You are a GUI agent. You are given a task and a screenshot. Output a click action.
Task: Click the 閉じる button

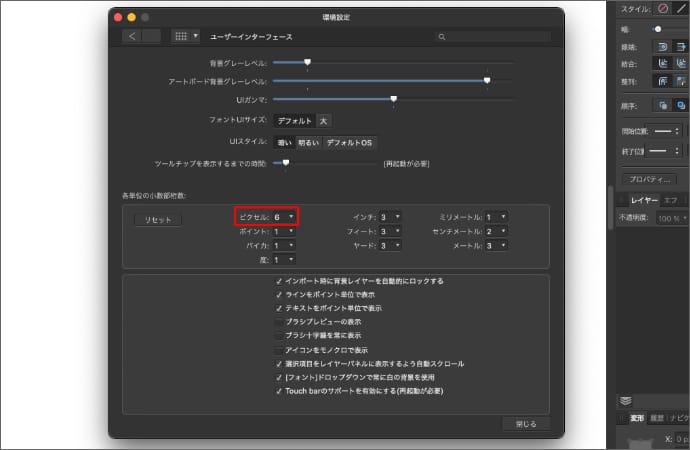[x=526, y=424]
